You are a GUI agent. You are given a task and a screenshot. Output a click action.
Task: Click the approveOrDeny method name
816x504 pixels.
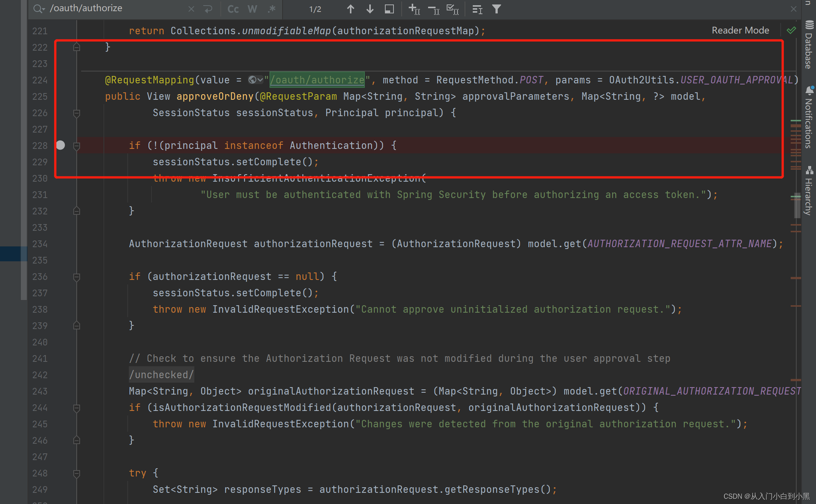click(x=215, y=96)
